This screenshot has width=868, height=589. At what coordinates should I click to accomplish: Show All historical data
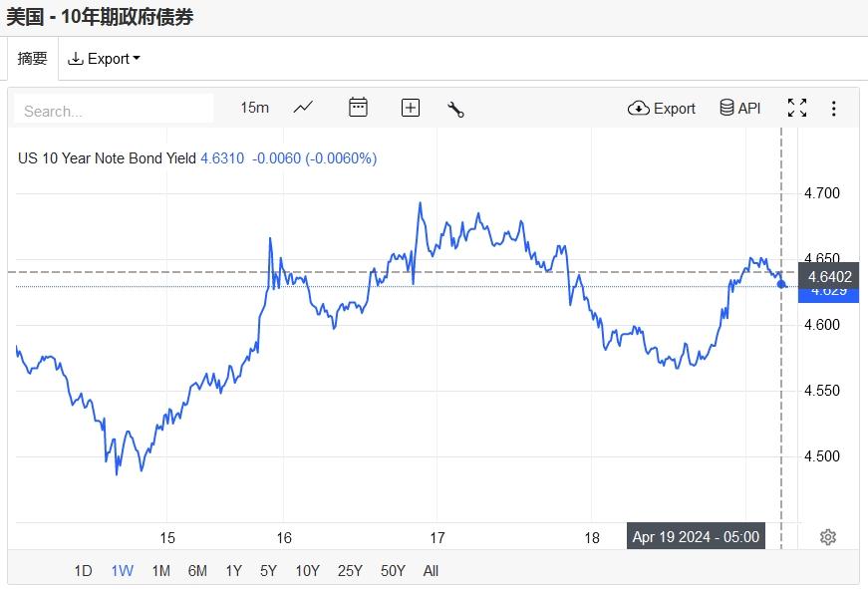[x=431, y=571]
